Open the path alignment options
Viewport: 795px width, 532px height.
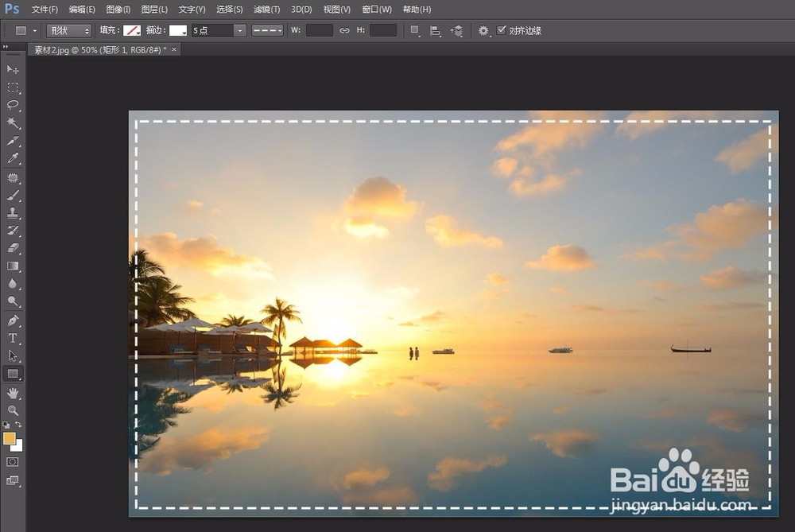click(x=435, y=31)
